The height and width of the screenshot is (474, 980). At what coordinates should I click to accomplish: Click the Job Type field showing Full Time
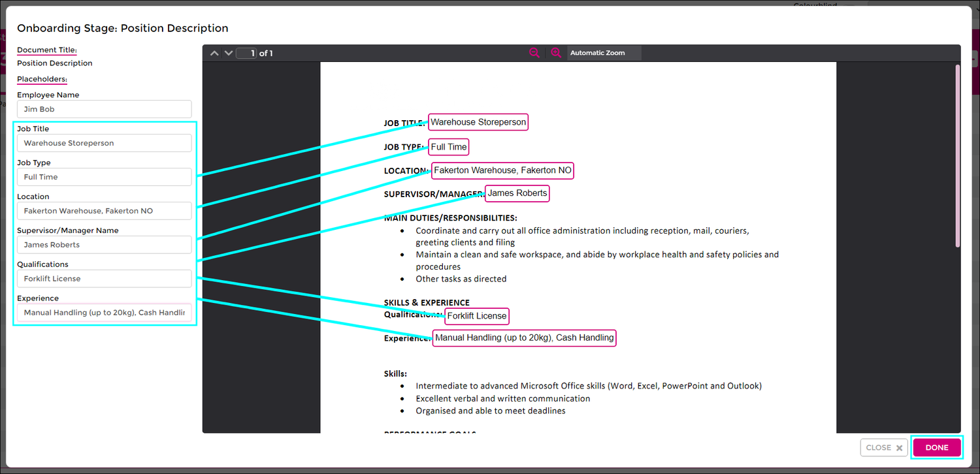104,177
